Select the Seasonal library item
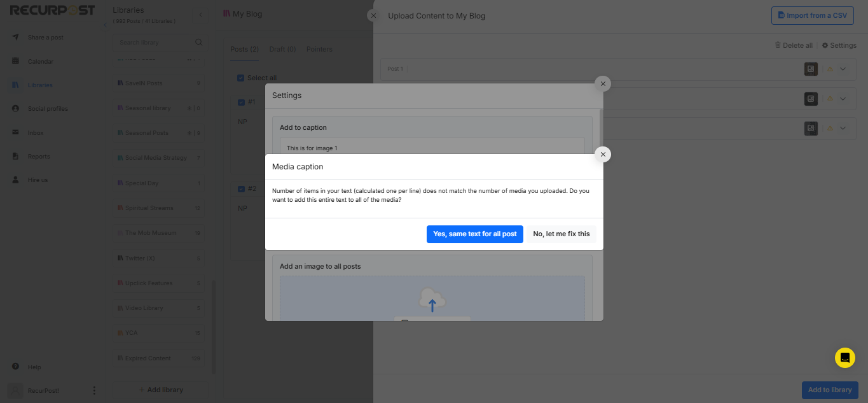 [x=159, y=108]
